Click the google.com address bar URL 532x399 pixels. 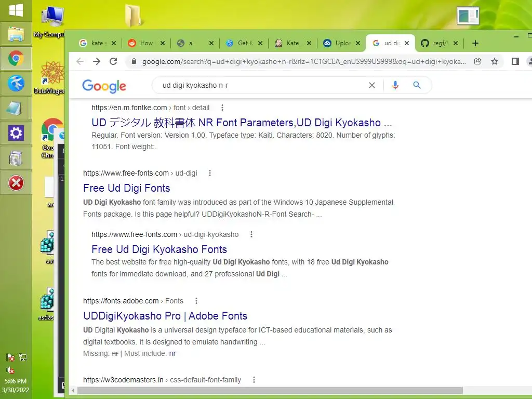304,61
